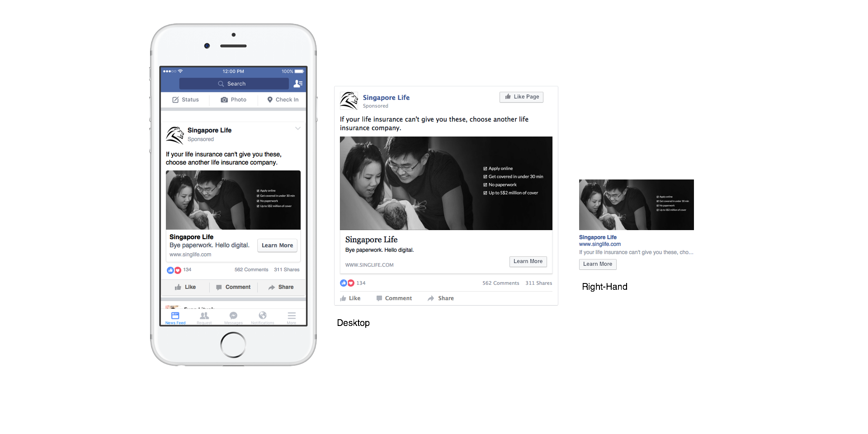The height and width of the screenshot is (434, 868).
Task: Click Comment in the Desktop ad
Action: tap(394, 298)
